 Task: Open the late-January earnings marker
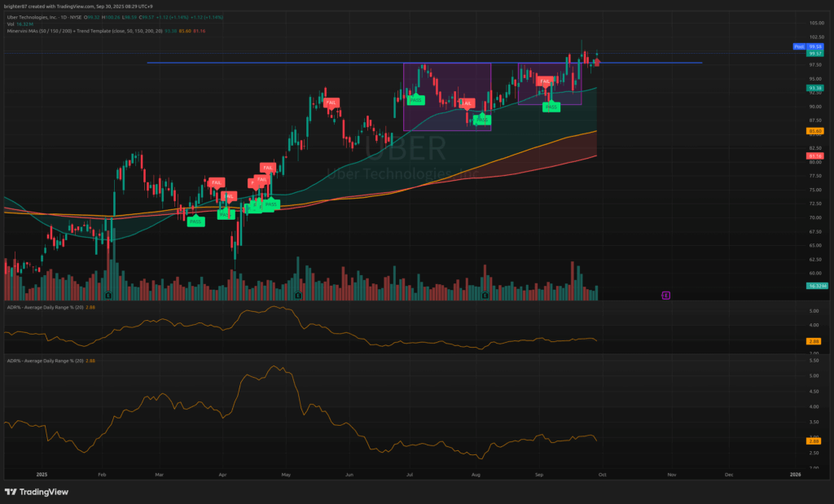[x=108, y=295]
